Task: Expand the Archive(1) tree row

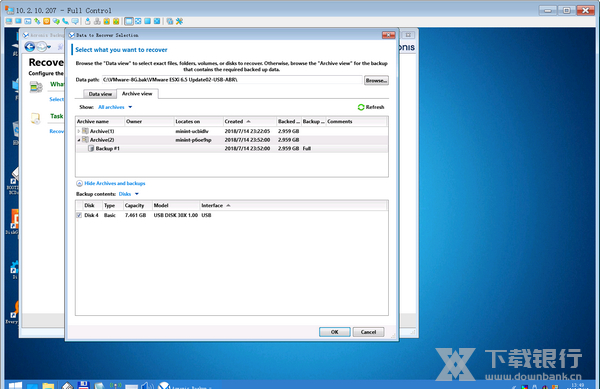Action: coord(79,131)
